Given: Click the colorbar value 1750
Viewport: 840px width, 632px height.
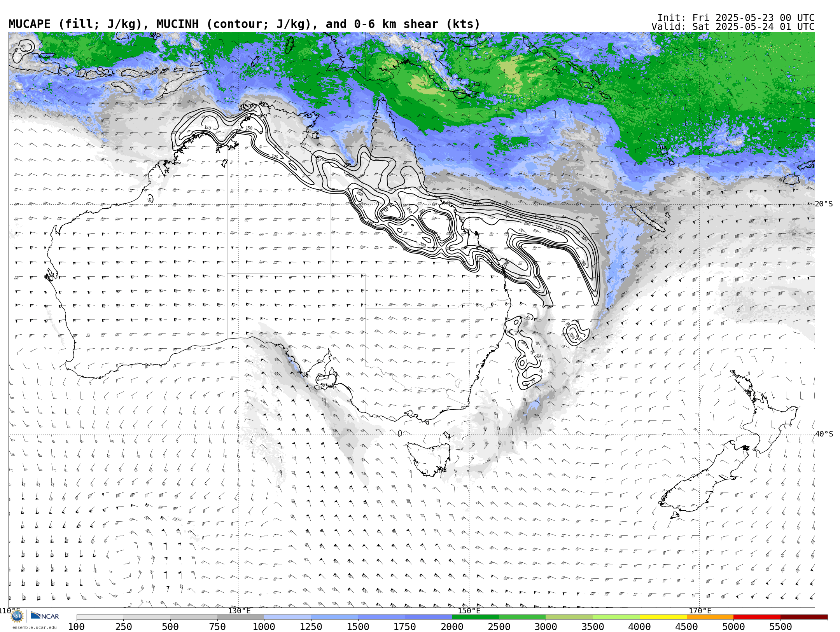Looking at the screenshot, I should pyautogui.click(x=405, y=627).
